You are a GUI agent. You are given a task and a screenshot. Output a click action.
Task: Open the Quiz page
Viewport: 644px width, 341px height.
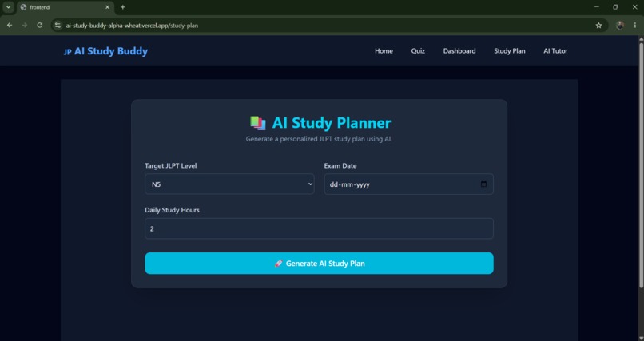coord(418,51)
